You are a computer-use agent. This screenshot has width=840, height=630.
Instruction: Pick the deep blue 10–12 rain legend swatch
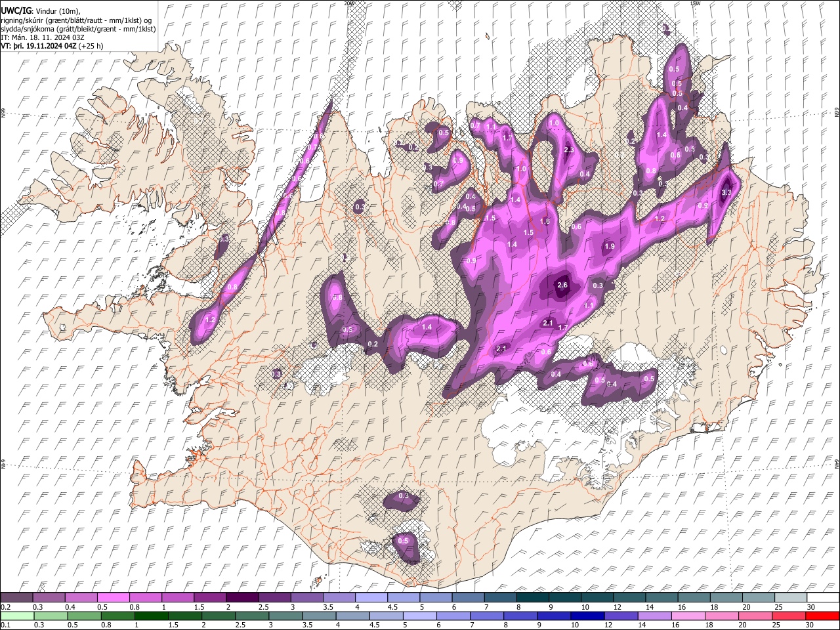[587, 616]
